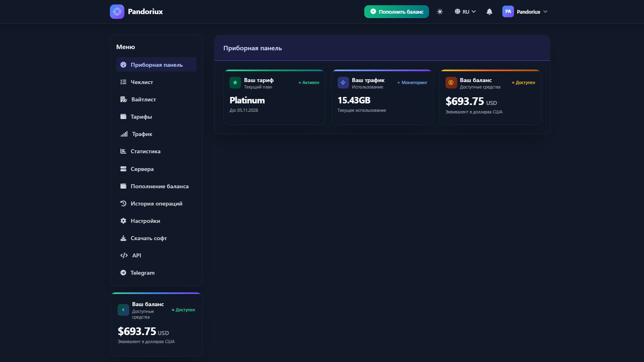Open the notifications bell

pos(489,12)
